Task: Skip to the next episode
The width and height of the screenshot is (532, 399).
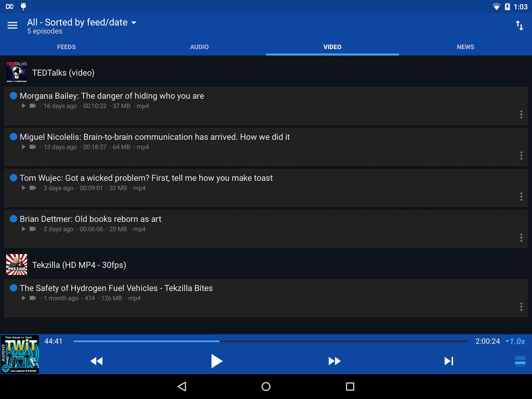Action: click(x=449, y=361)
